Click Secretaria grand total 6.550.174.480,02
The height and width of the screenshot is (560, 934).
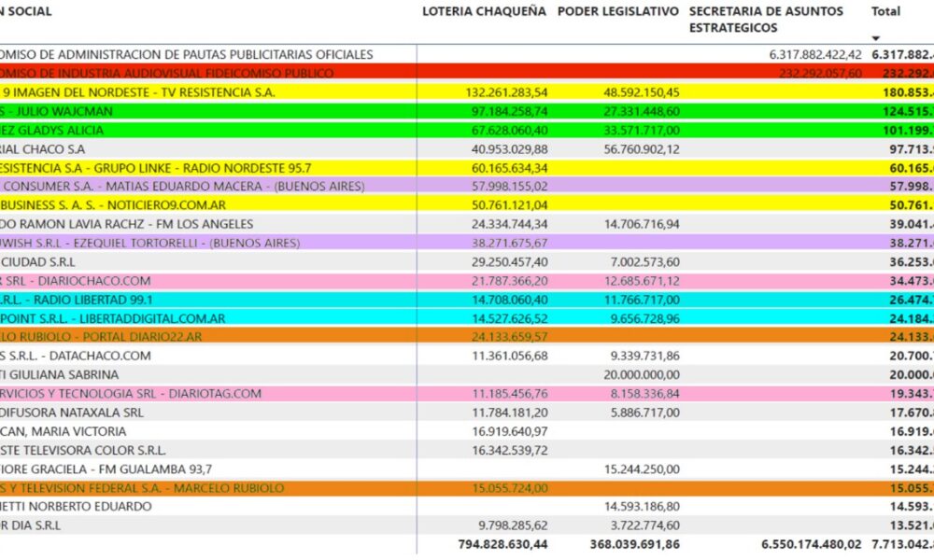click(812, 544)
